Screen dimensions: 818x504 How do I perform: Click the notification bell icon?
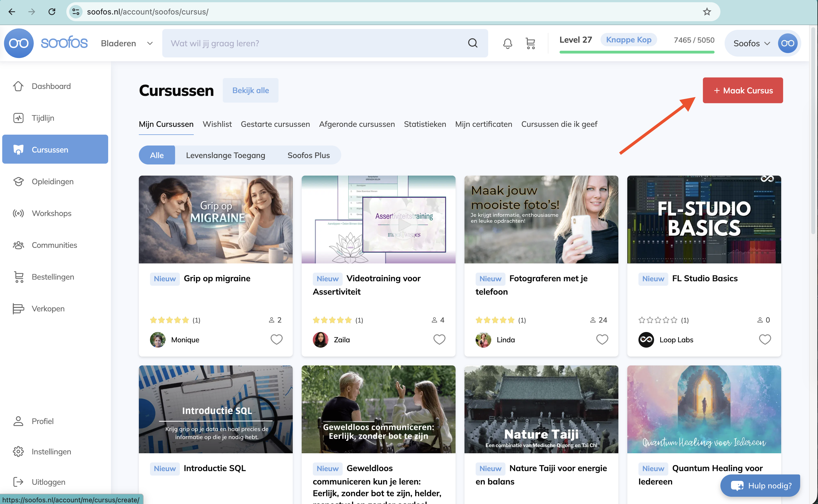pyautogui.click(x=507, y=43)
